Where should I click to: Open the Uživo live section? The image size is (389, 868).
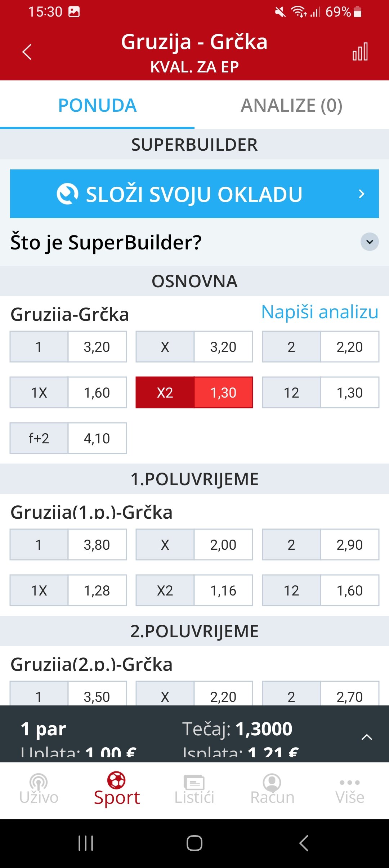tap(39, 789)
